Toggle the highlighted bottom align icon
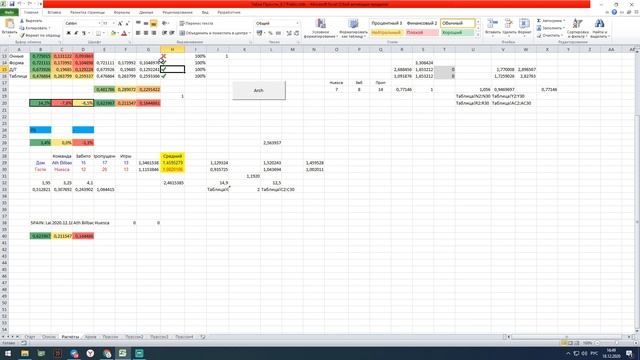This screenshot has width=640, height=360. coord(153,24)
